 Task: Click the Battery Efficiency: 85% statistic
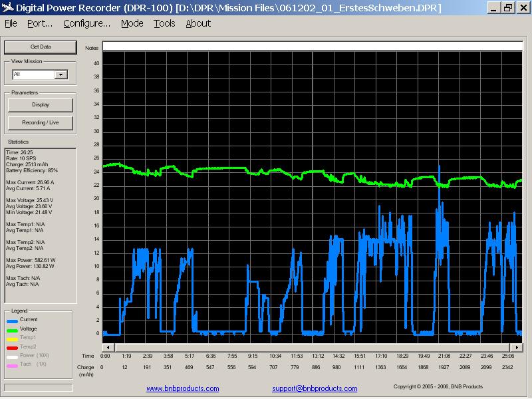coord(32,171)
